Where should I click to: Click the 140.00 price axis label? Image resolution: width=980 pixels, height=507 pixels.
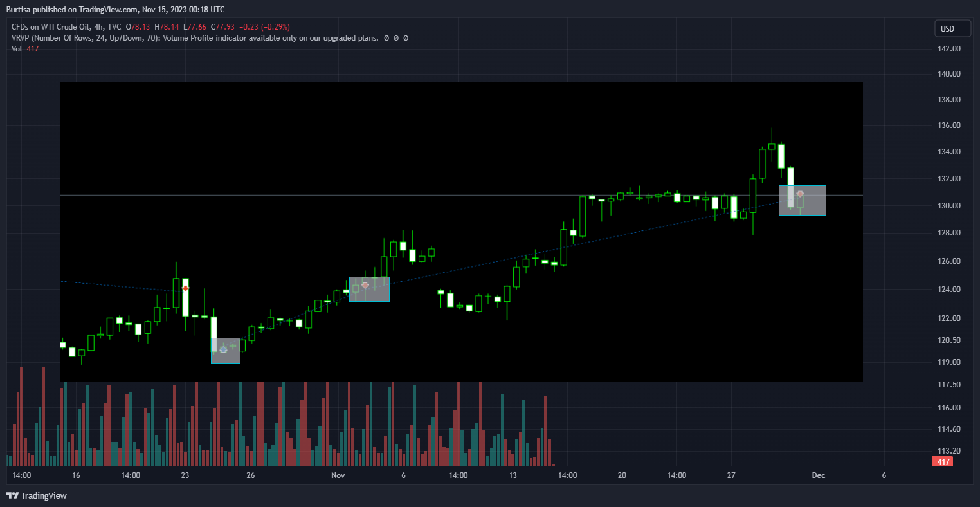pyautogui.click(x=950, y=74)
